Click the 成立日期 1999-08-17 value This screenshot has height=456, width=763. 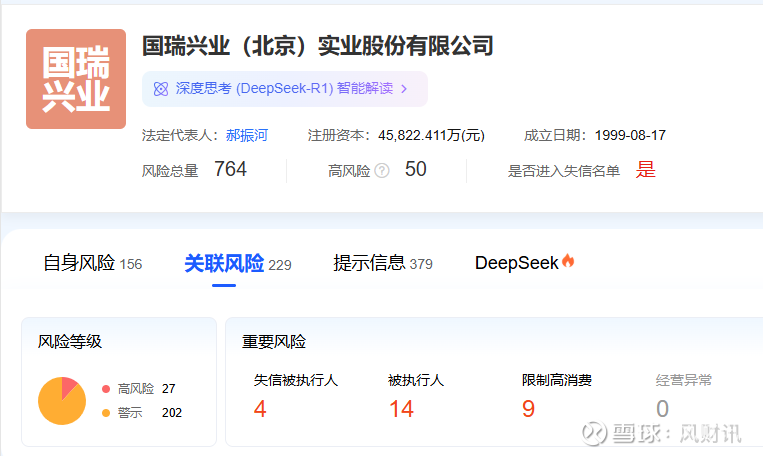[630, 135]
